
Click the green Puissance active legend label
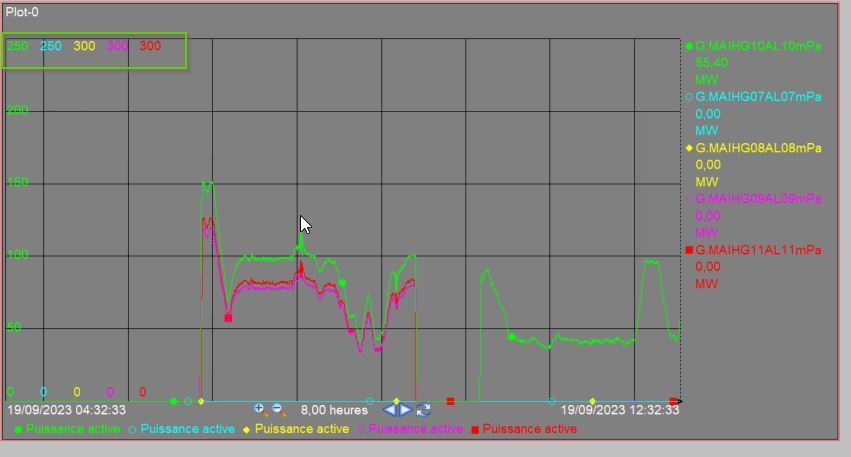[72, 429]
